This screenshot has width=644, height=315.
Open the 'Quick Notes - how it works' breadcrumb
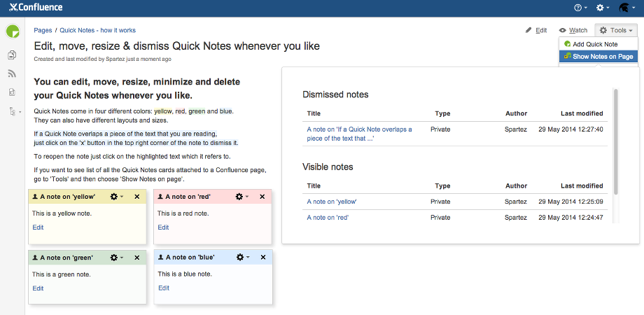pyautogui.click(x=97, y=31)
